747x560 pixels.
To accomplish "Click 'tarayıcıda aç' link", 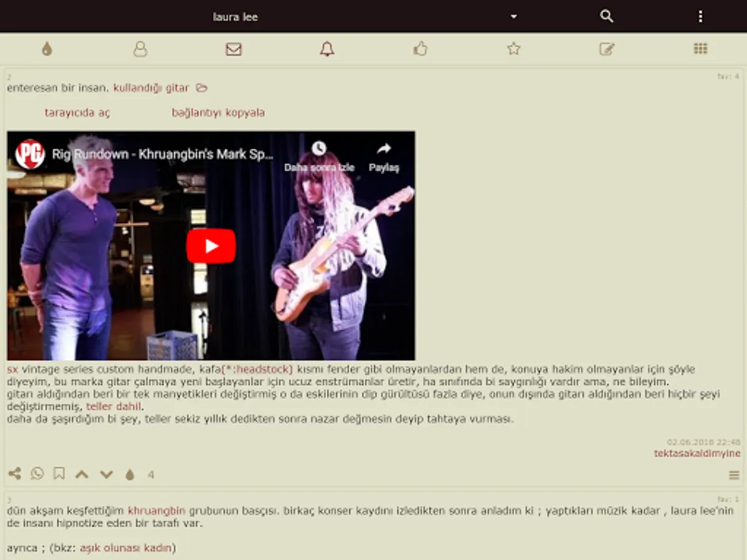I will pos(77,113).
